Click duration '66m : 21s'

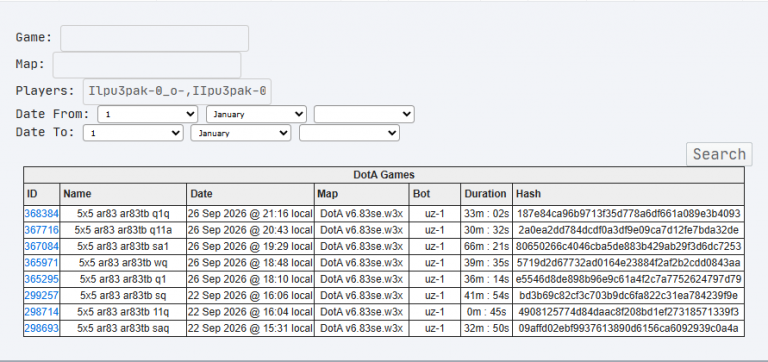(x=486, y=246)
